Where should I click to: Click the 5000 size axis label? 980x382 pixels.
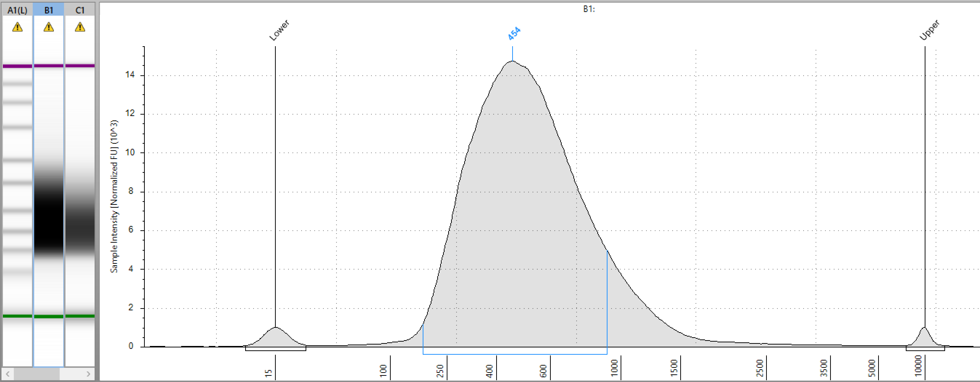[872, 368]
